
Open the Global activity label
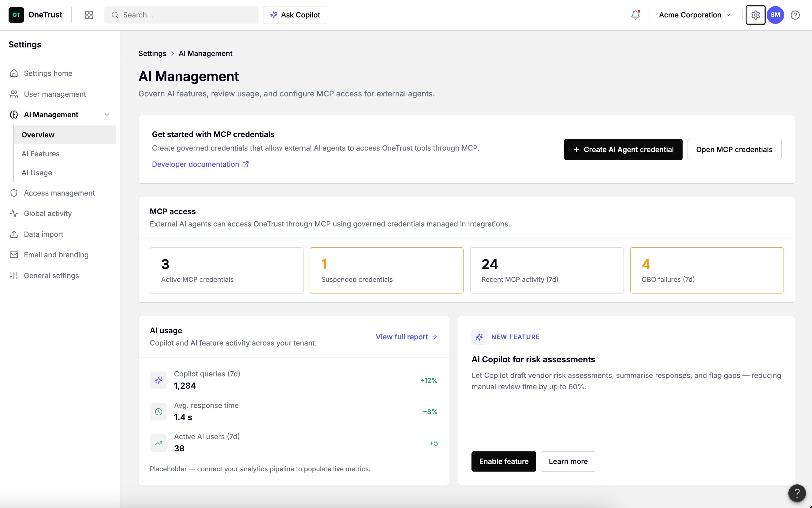point(48,213)
